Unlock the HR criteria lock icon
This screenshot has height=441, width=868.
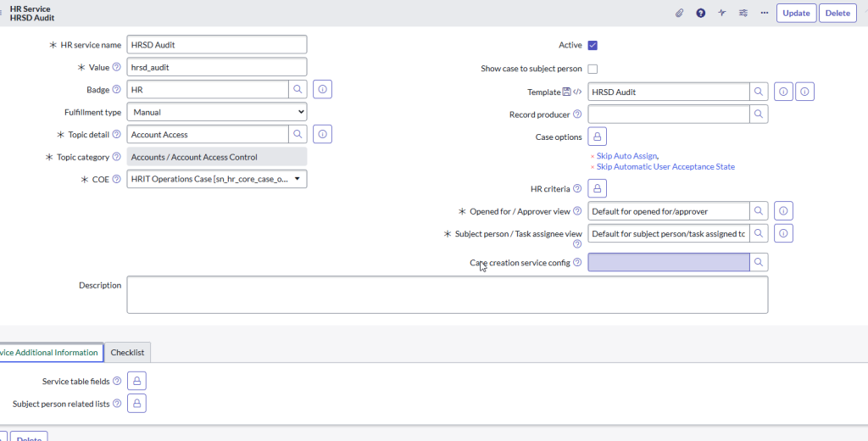point(597,188)
